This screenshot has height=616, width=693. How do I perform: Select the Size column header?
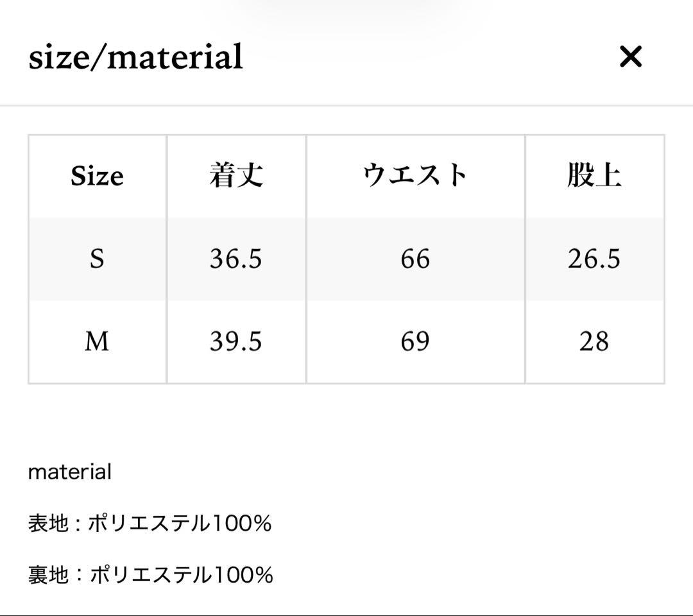(97, 176)
